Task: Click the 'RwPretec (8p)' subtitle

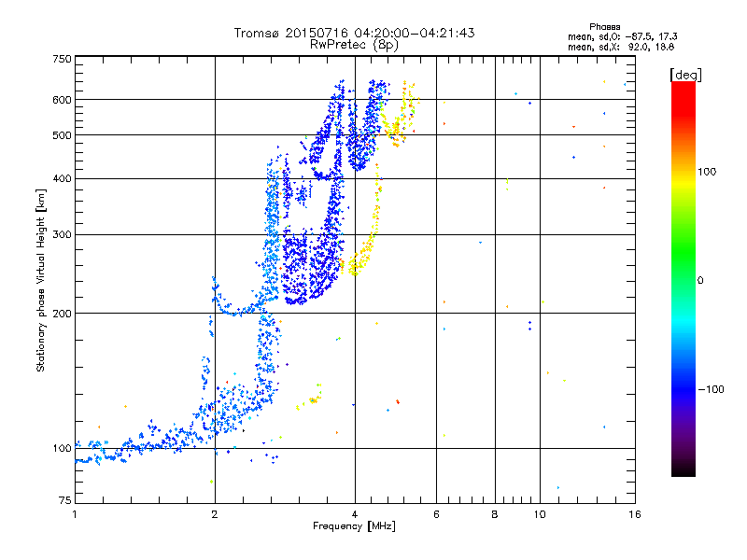Action: pos(354,45)
